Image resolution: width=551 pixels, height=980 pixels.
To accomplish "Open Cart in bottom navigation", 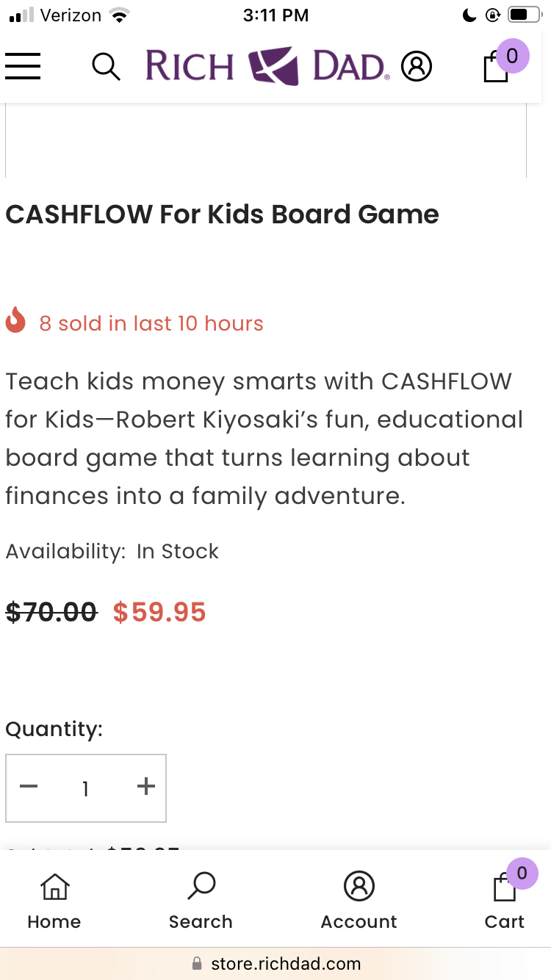I will click(505, 901).
